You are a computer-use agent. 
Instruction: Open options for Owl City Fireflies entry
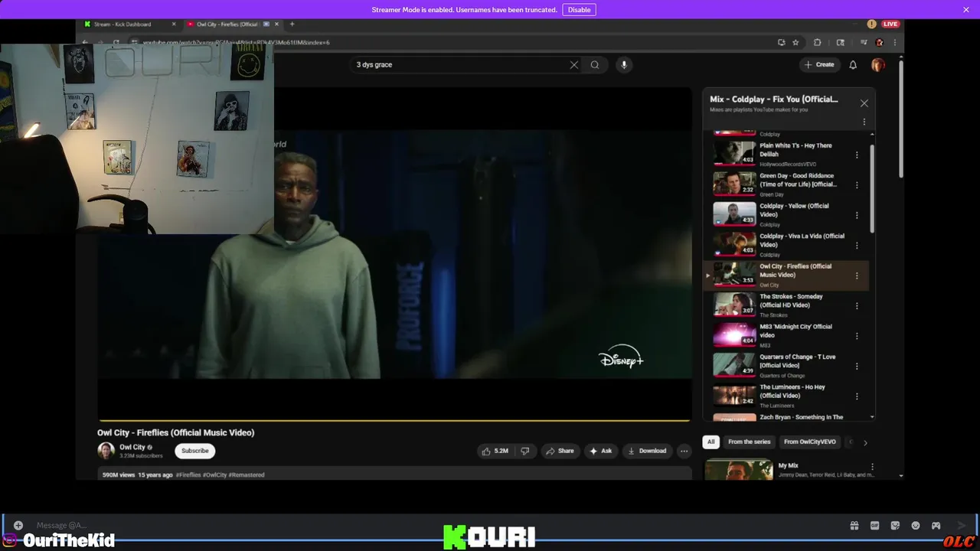[857, 275]
